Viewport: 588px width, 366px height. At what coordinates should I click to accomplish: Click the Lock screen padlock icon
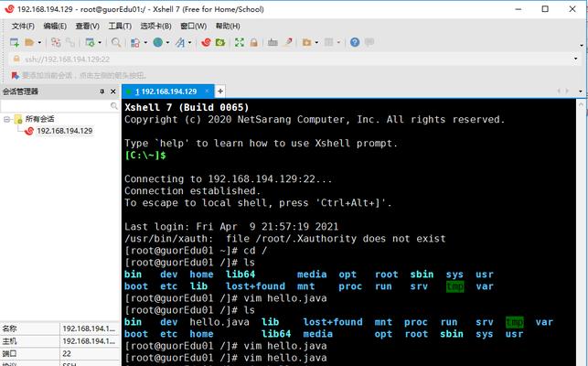254,42
